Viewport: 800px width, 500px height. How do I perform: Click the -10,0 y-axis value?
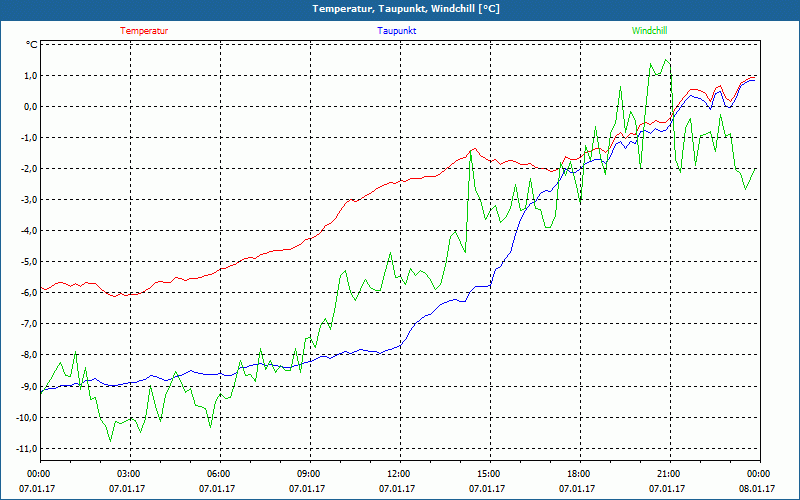coord(27,418)
